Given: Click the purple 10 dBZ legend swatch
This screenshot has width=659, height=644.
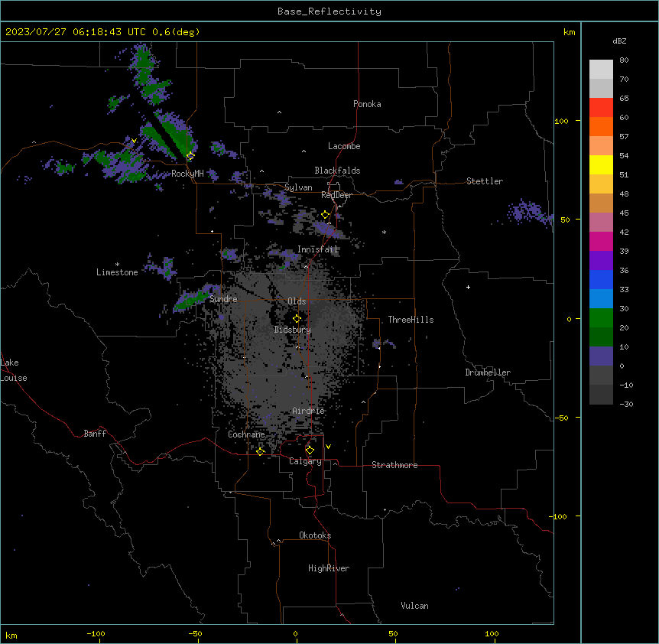Looking at the screenshot, I should click(601, 356).
